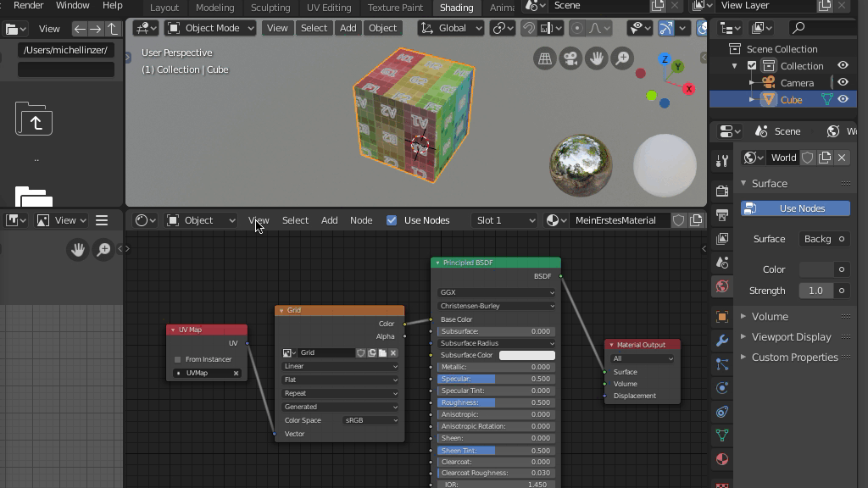Image resolution: width=868 pixels, height=488 pixels.
Task: Open the parent directory folder icon
Action: [34, 120]
